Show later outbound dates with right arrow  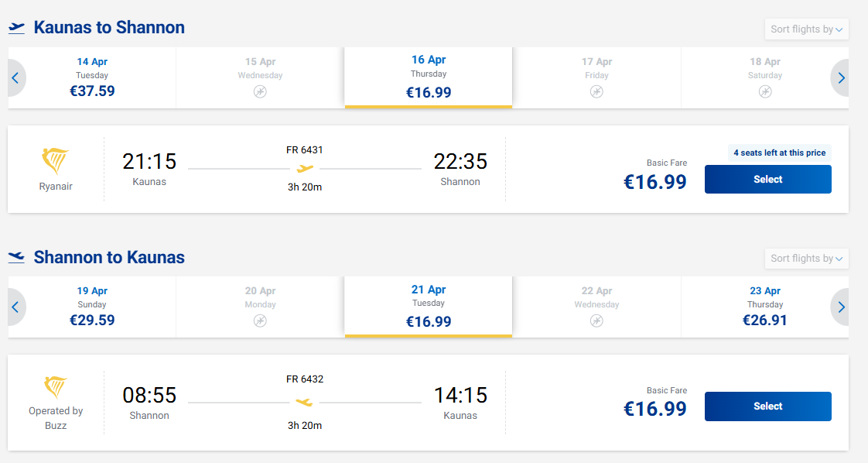tap(841, 77)
